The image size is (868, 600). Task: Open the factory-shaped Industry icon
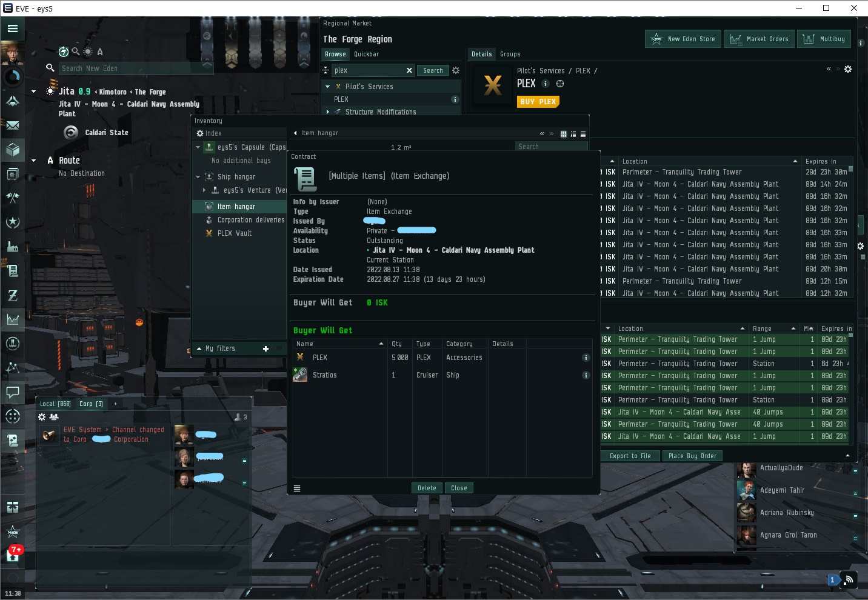tap(13, 247)
